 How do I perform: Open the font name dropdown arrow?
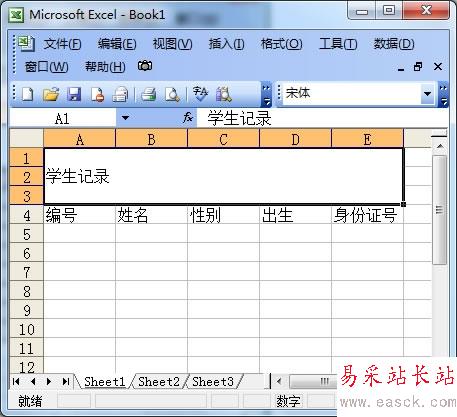point(427,94)
